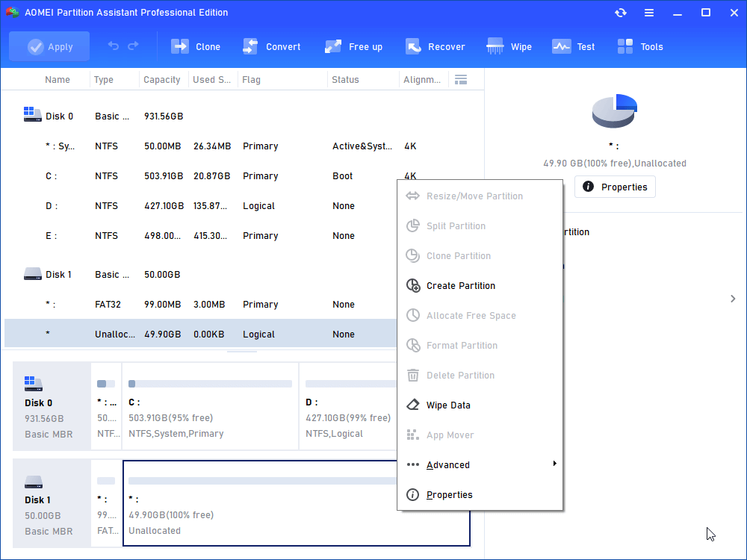Viewport: 747px width, 560px height.
Task: Click the Properties button under pie chart
Action: coord(615,187)
